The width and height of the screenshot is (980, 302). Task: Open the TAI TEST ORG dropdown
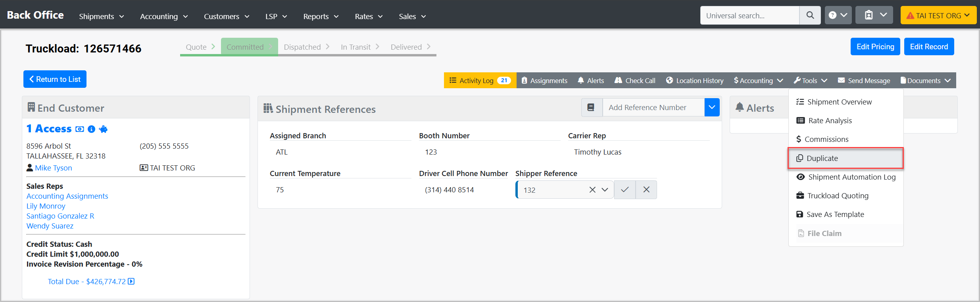(938, 15)
